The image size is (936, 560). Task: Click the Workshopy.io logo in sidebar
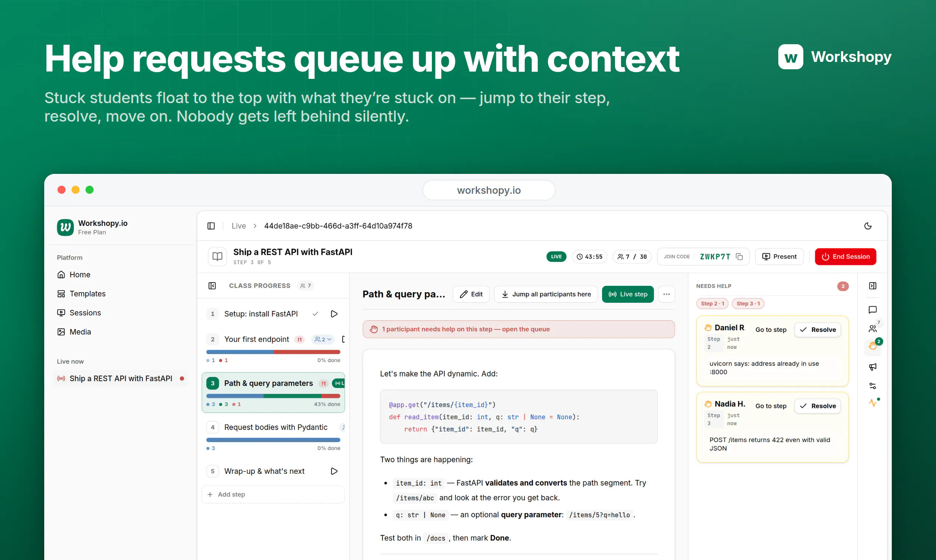pos(65,227)
